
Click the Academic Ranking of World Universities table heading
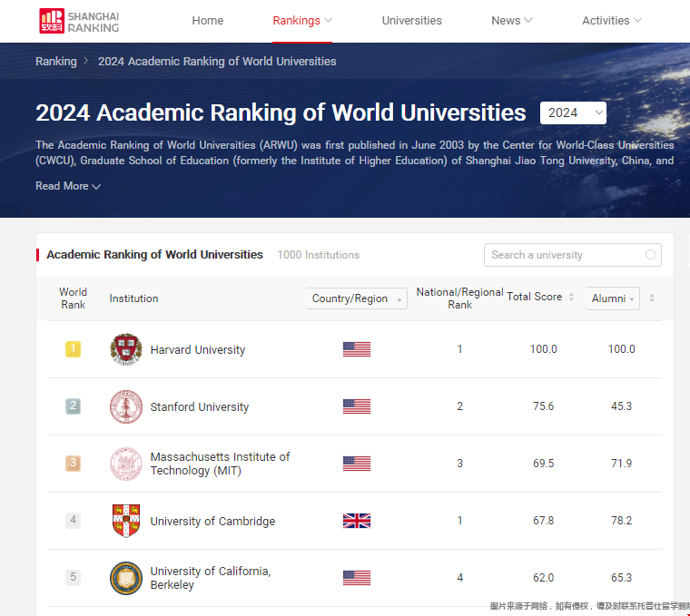[x=155, y=255]
